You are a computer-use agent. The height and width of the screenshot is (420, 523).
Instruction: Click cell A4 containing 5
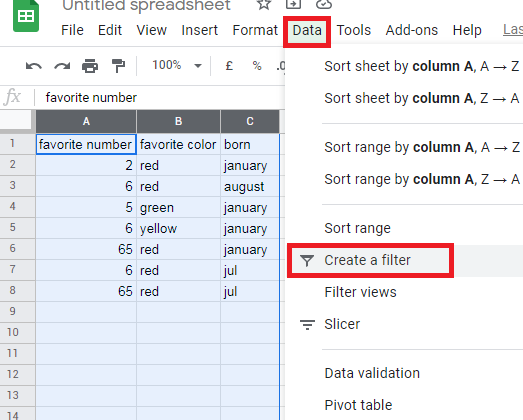pyautogui.click(x=86, y=207)
